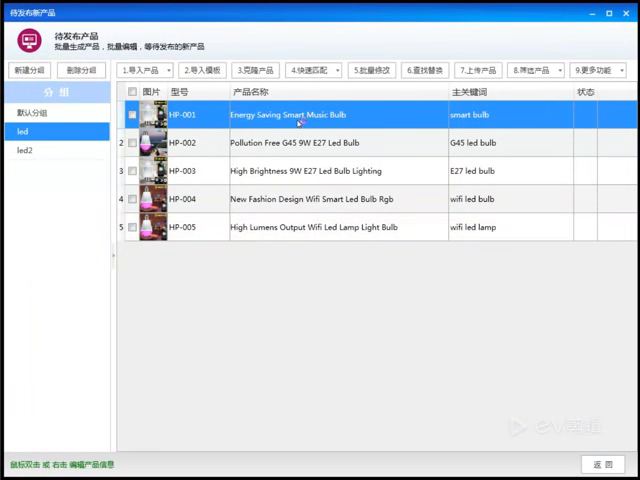
Task: Click the 返回 button at bottom right
Action: coord(603,464)
